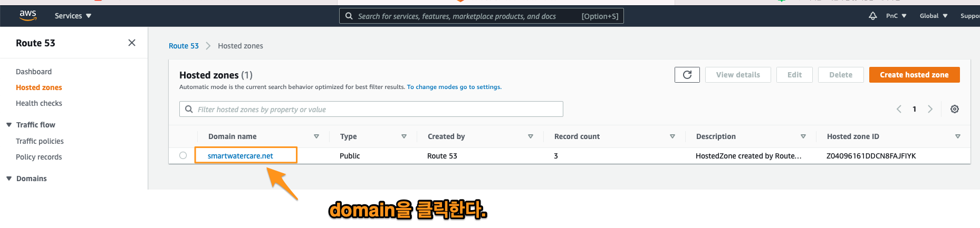Expand the Domains sidebar section

tap(9, 179)
